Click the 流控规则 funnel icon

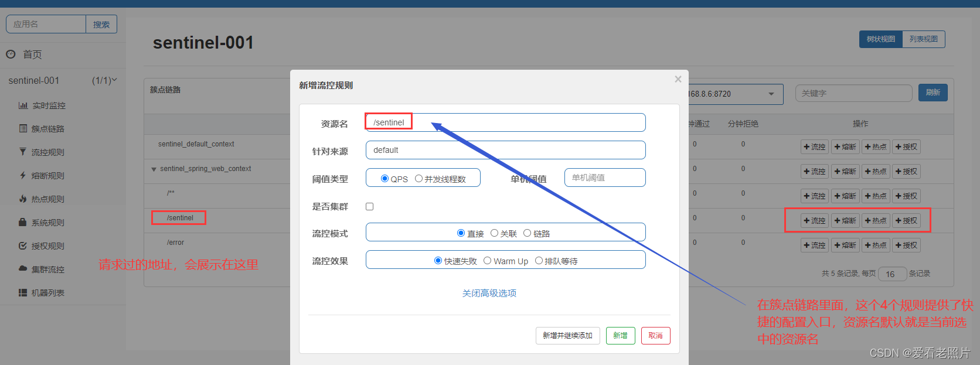tap(23, 152)
